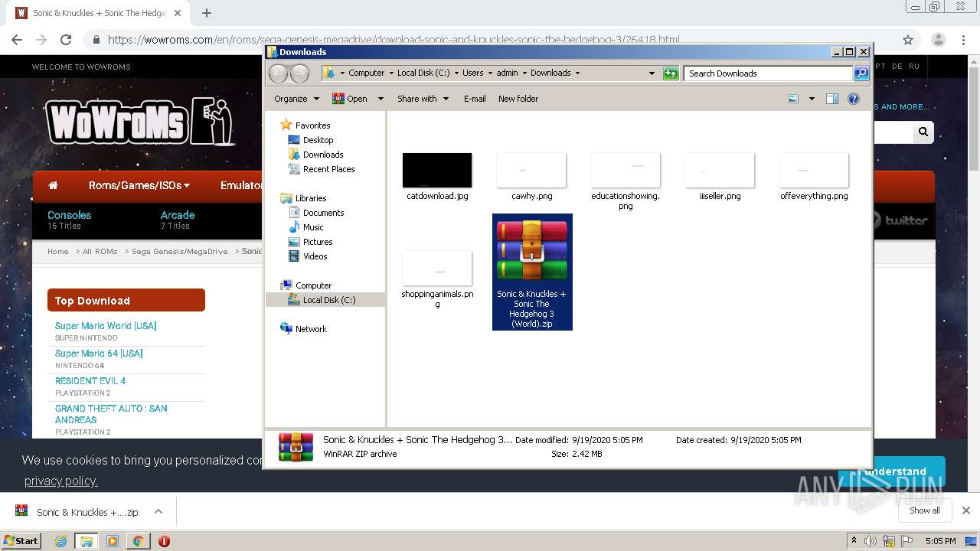Create a New folder
980x551 pixels.
pyautogui.click(x=518, y=99)
